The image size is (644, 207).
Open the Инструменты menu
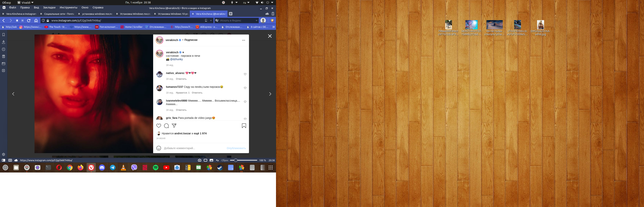click(68, 7)
